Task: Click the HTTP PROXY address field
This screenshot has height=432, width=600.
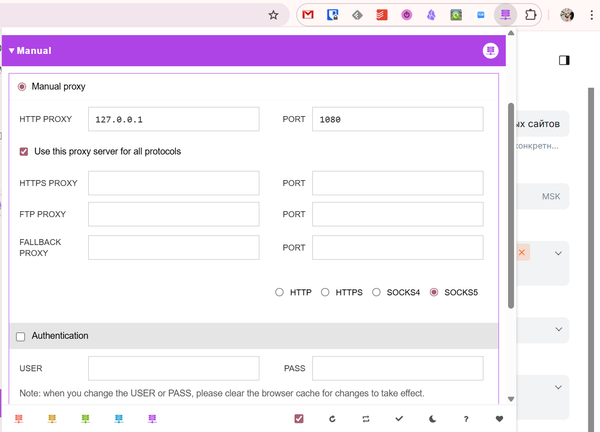Action: (174, 119)
